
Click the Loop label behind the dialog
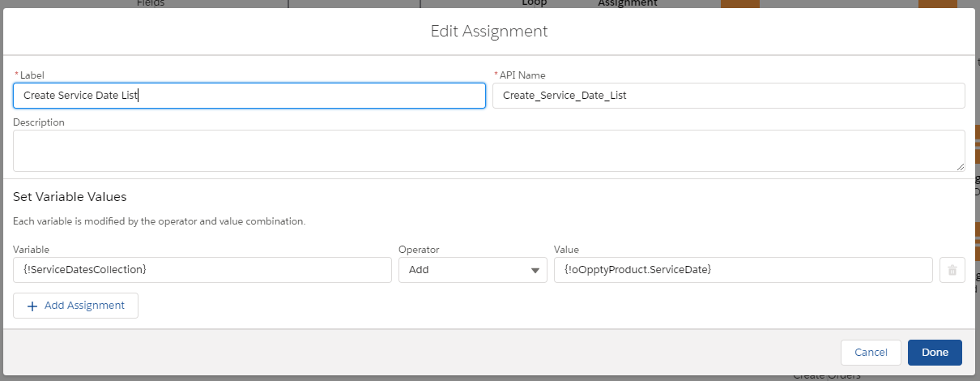click(535, 3)
